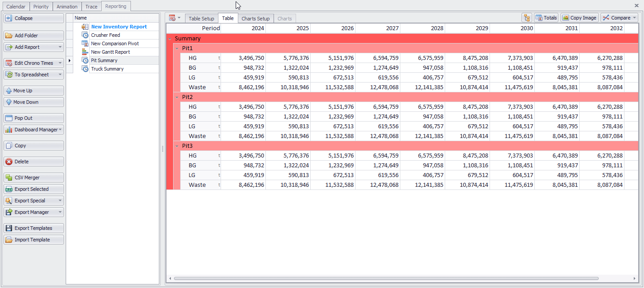Select the Pit2 Waste row label
Screen dimensions: 644x288
click(197, 136)
